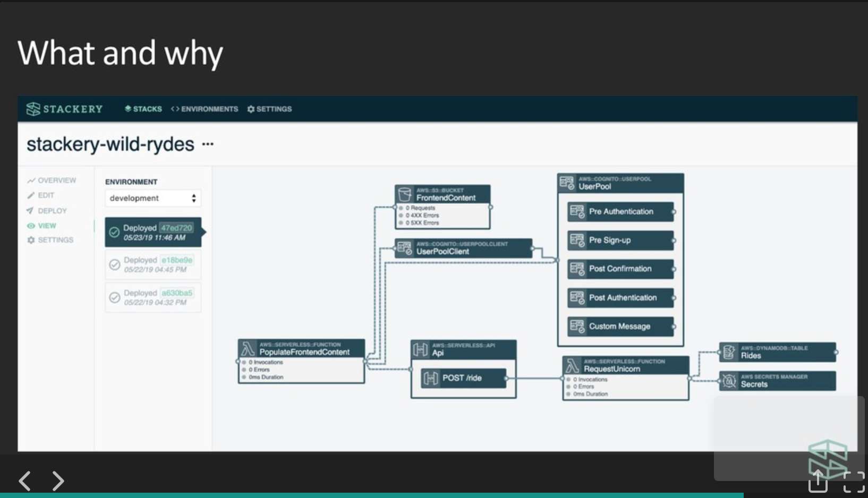The height and width of the screenshot is (498, 868).
Task: Select the POST /ride route
Action: coord(464,378)
